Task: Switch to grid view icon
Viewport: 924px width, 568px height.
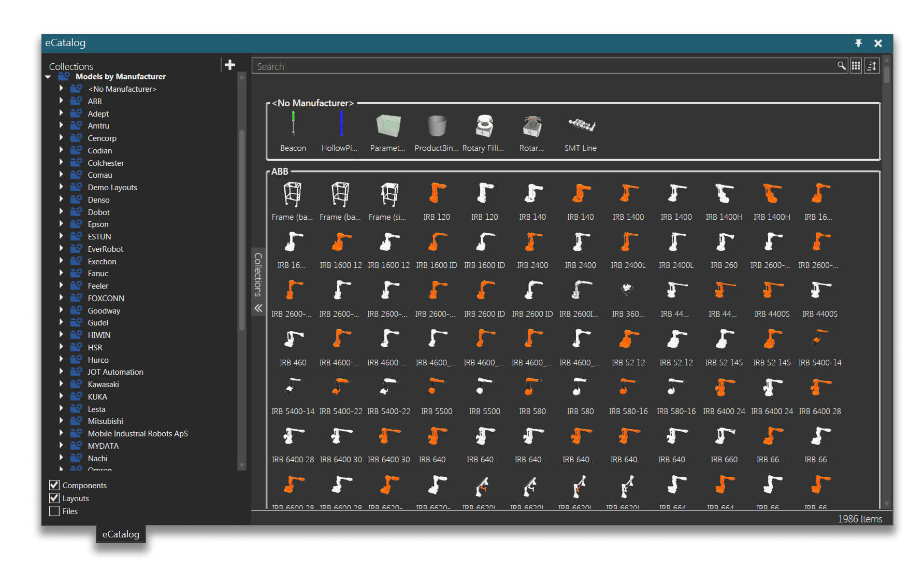Action: (x=856, y=66)
